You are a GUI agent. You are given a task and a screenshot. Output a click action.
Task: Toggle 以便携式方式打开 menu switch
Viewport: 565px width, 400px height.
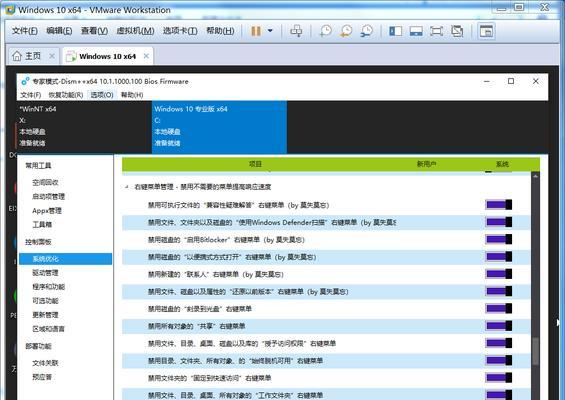point(499,257)
